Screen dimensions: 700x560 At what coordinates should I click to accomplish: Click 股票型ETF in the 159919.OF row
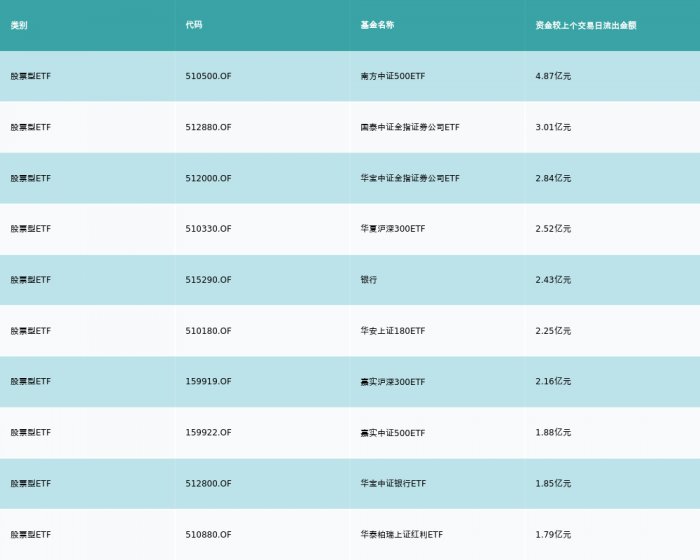pos(31,381)
